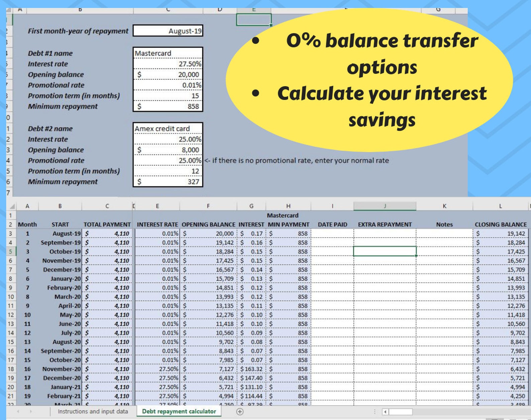
Task: Select opening balance 7,127 cell
Action: [208, 369]
